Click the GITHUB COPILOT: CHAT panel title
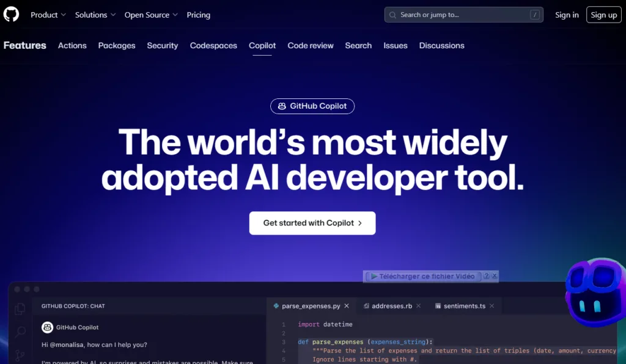626x364 pixels. [73, 306]
